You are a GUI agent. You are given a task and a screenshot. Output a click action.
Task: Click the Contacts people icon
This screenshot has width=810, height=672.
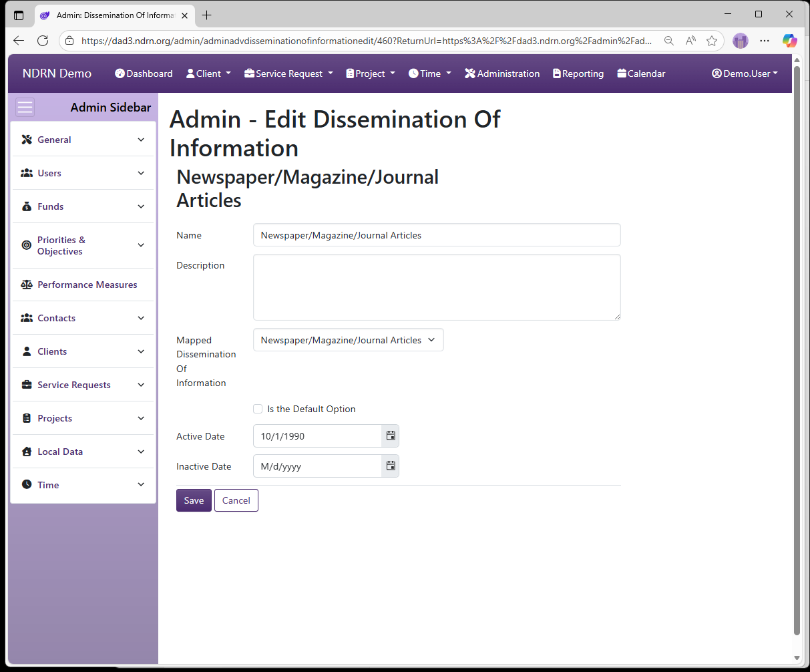(27, 318)
